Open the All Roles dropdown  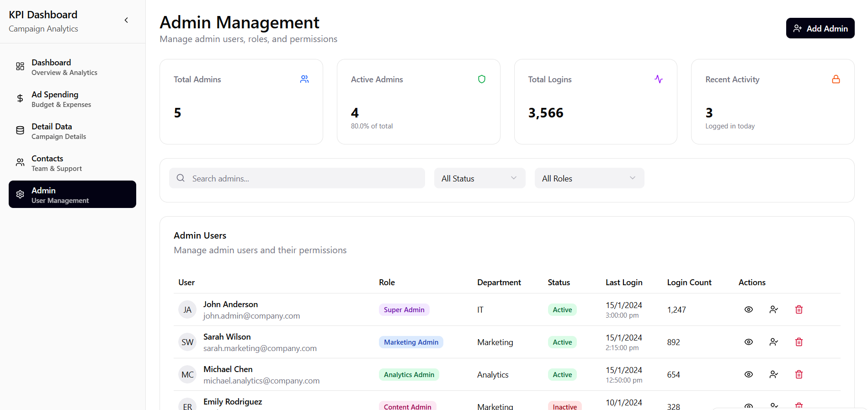[589, 178]
